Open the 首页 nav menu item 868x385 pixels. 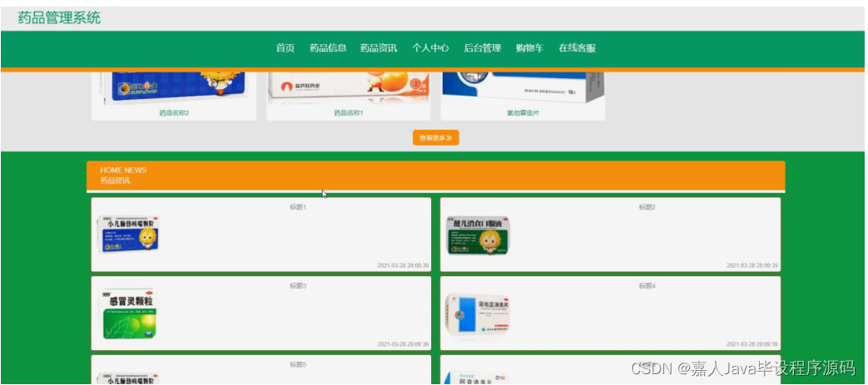(285, 48)
